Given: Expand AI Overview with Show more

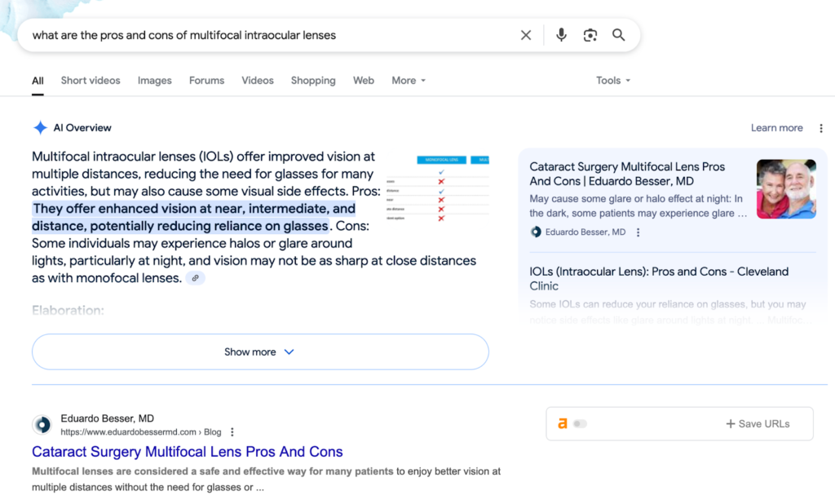Looking at the screenshot, I should (x=259, y=352).
